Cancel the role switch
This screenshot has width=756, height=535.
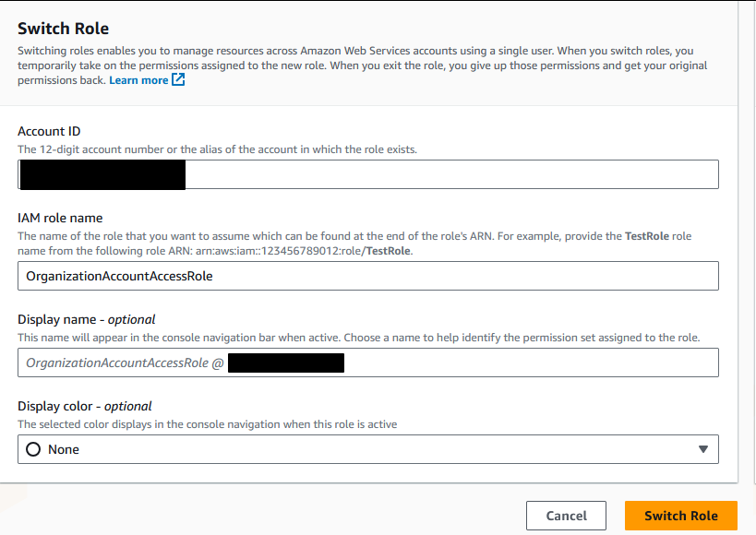tap(566, 516)
